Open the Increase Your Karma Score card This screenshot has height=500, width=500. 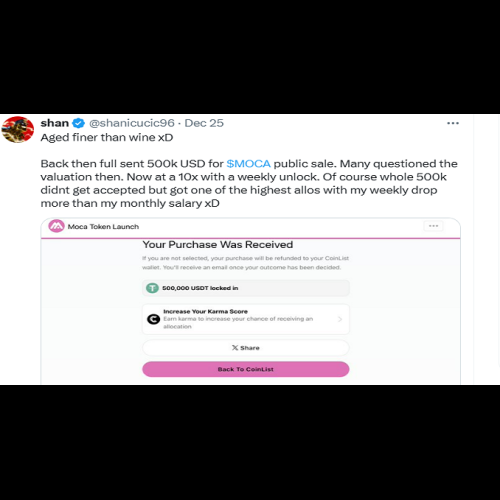[246, 319]
